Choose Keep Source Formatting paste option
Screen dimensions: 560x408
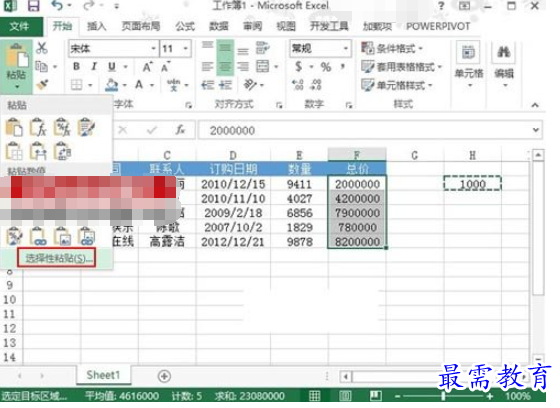tap(86, 127)
